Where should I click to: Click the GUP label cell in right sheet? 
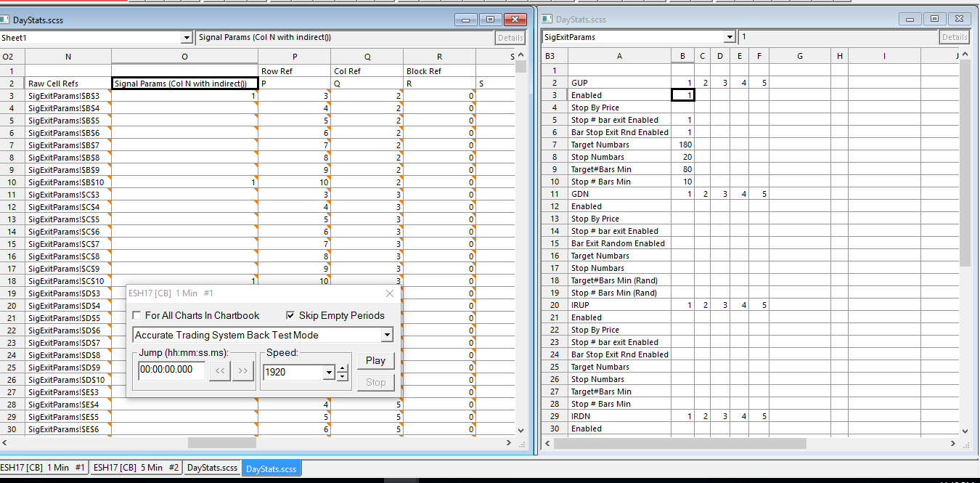click(x=620, y=83)
